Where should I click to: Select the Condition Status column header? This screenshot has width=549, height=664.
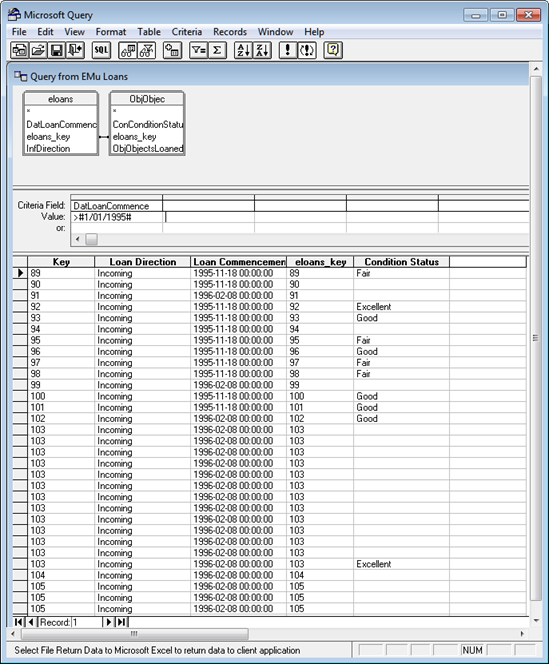402,262
